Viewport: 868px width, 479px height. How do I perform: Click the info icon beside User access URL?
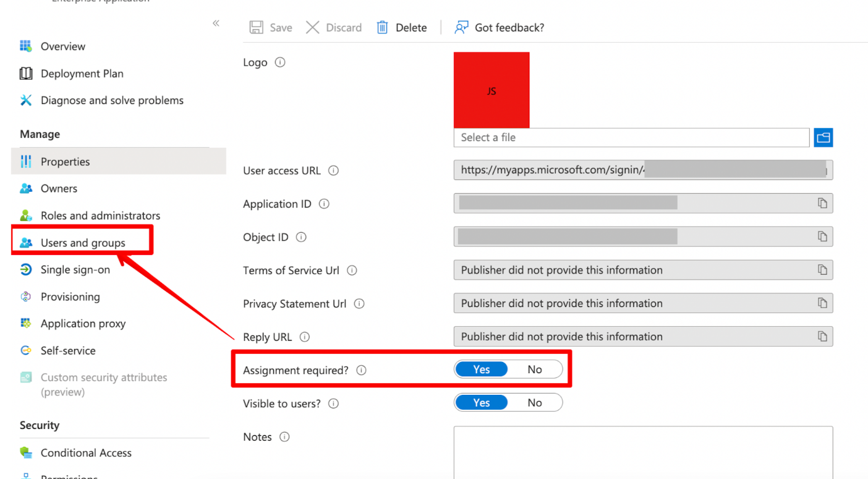coord(334,171)
